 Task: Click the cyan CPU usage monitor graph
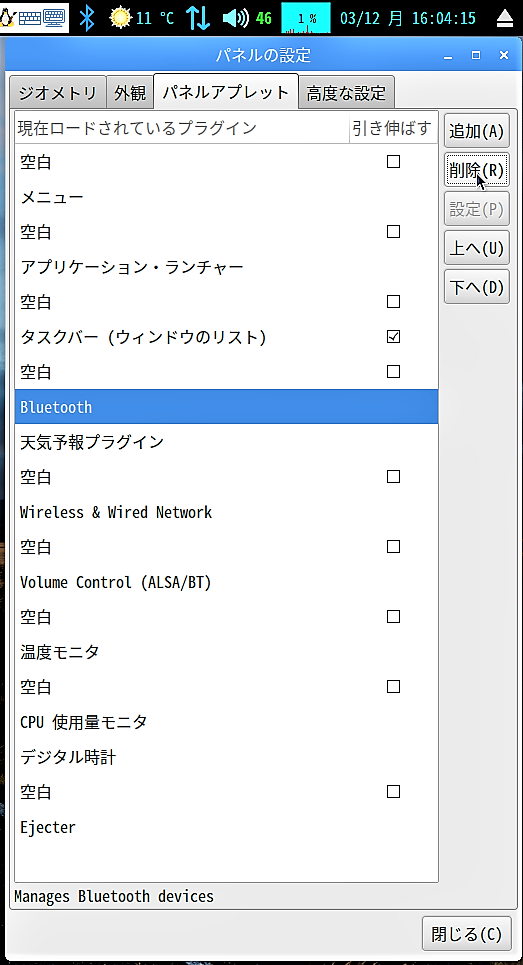[306, 18]
